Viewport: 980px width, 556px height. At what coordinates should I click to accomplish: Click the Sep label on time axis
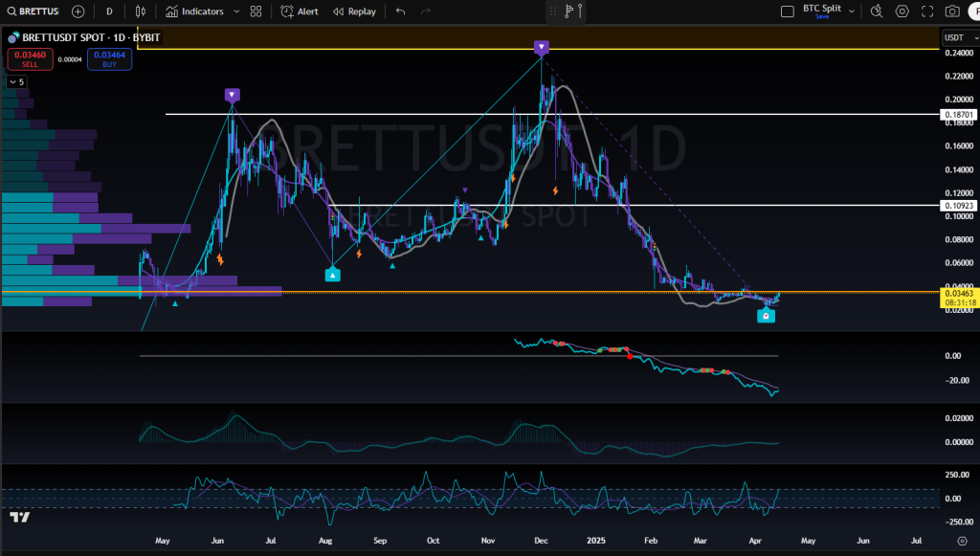(379, 541)
